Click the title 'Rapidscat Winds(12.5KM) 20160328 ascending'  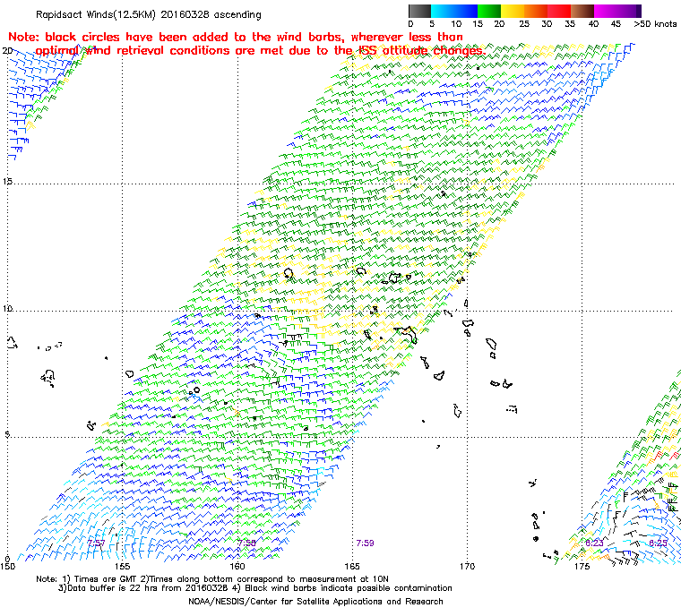pyautogui.click(x=149, y=14)
